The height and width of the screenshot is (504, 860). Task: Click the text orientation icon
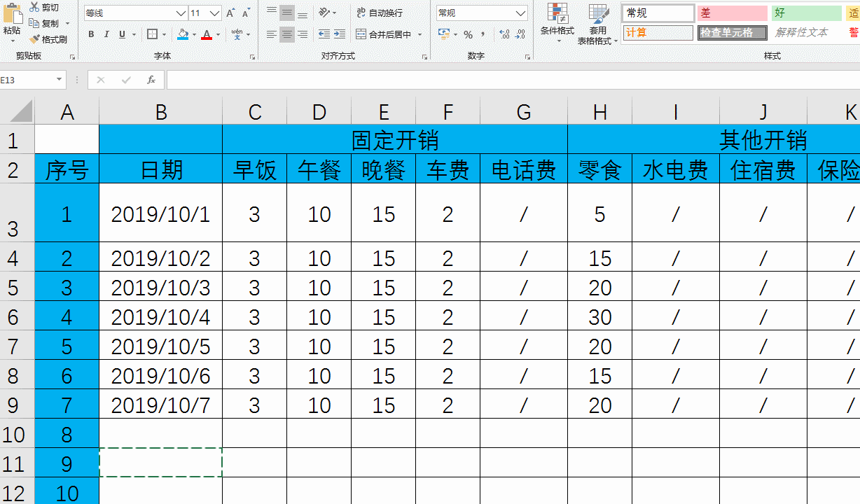324,13
